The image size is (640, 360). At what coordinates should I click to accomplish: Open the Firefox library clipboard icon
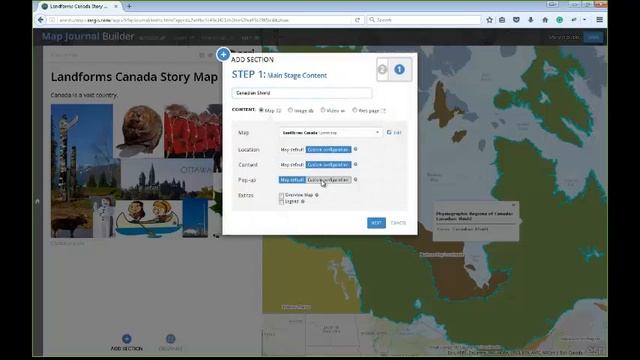(502, 20)
